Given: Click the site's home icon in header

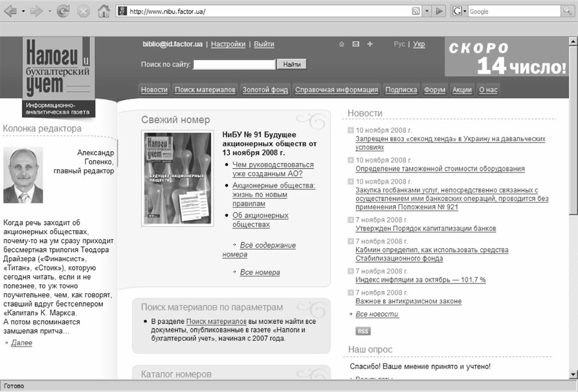Looking at the screenshot, I should 342,44.
